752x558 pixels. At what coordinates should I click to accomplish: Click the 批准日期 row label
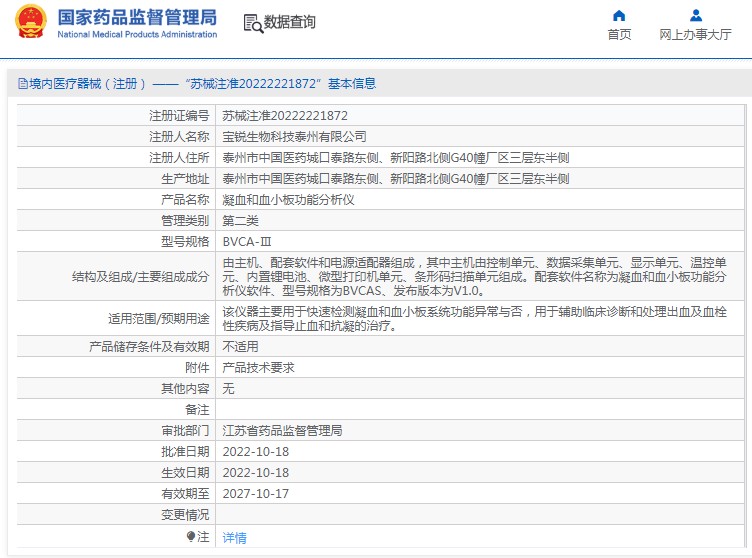(x=185, y=451)
